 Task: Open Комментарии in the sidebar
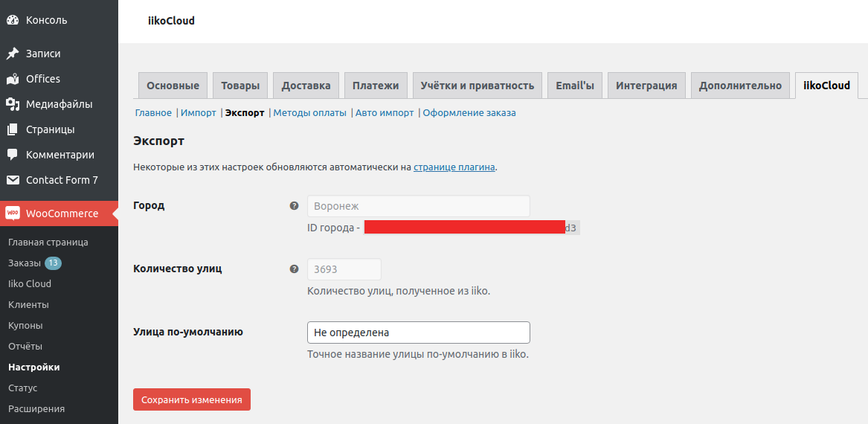59,155
